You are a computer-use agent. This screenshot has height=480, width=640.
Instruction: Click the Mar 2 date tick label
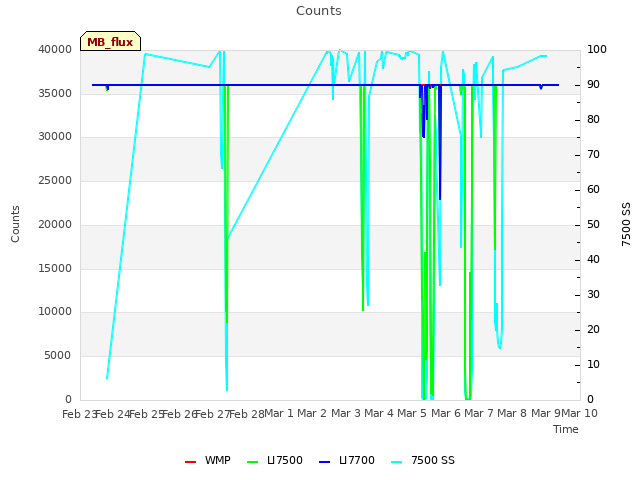click(x=312, y=413)
